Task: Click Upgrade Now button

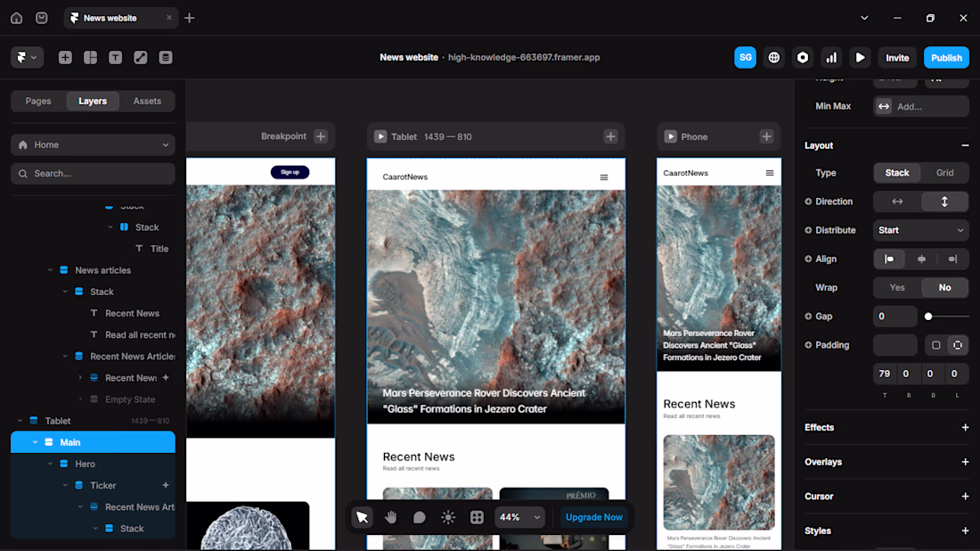Action: coord(593,517)
